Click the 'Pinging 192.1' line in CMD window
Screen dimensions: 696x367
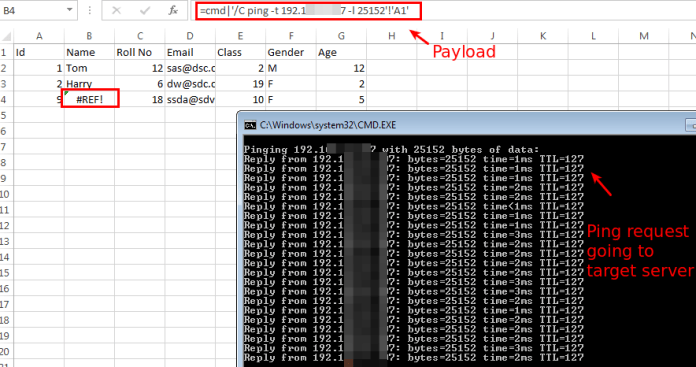tap(392, 150)
